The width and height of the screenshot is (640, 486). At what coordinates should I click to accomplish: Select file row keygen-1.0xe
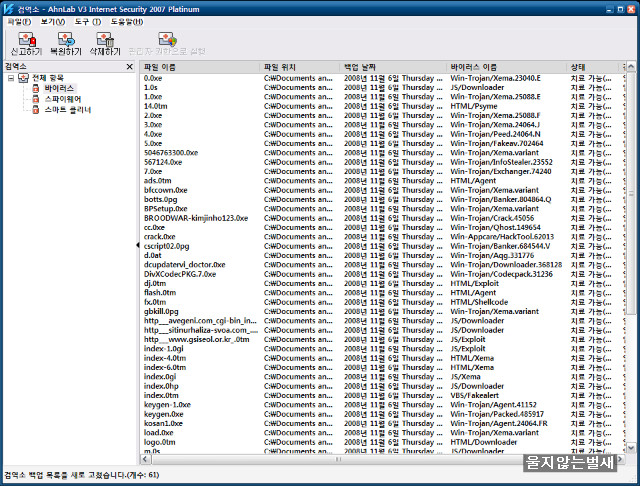coord(382,405)
